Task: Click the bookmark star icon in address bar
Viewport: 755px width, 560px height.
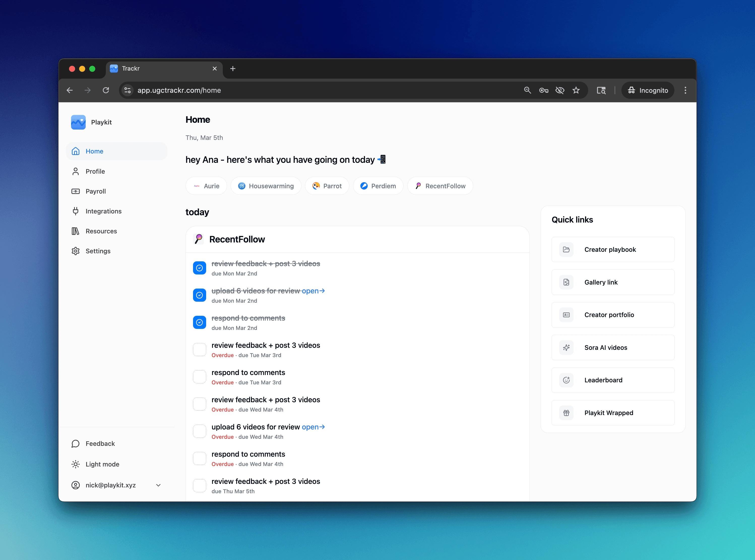Action: click(x=576, y=90)
